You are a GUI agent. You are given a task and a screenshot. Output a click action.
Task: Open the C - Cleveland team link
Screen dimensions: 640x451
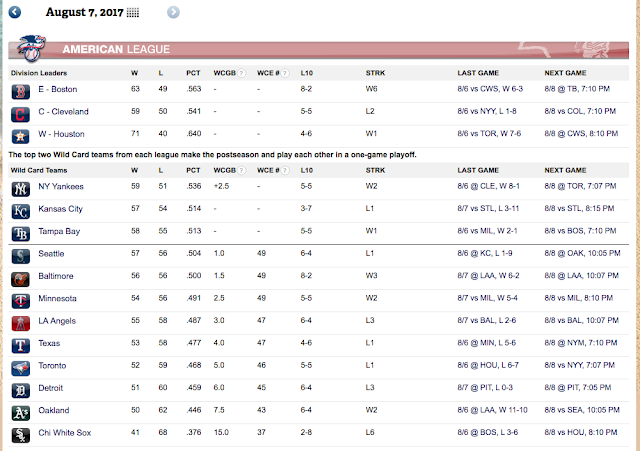click(x=63, y=112)
